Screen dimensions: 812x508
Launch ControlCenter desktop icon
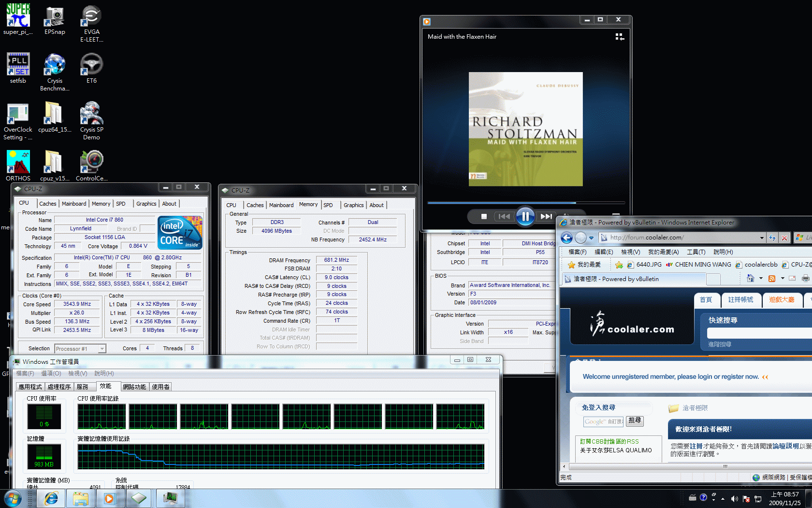pos(91,165)
